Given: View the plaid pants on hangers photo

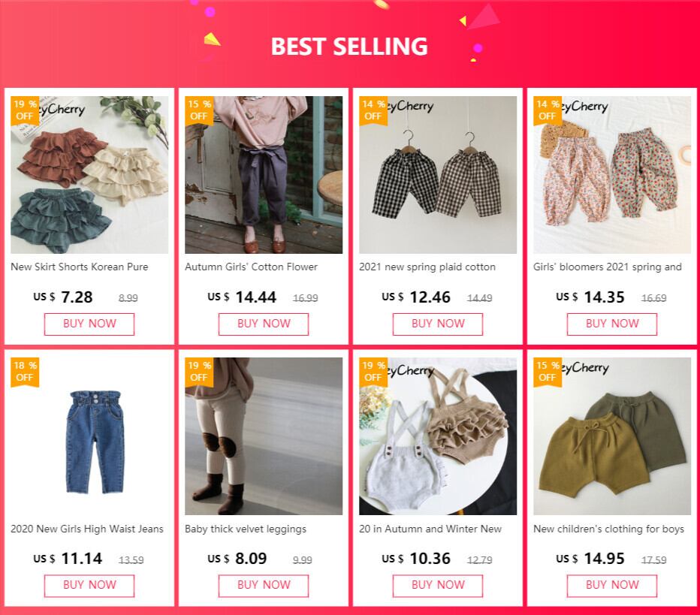Looking at the screenshot, I should point(438,175).
